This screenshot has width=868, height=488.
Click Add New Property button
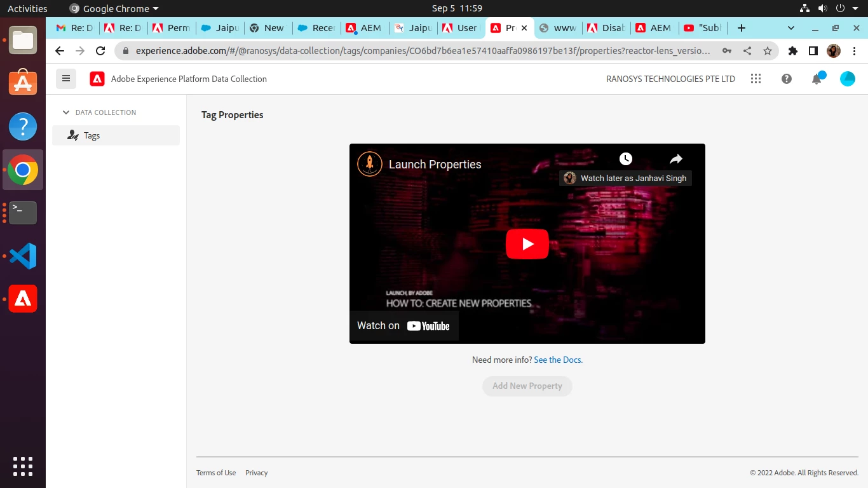click(527, 386)
